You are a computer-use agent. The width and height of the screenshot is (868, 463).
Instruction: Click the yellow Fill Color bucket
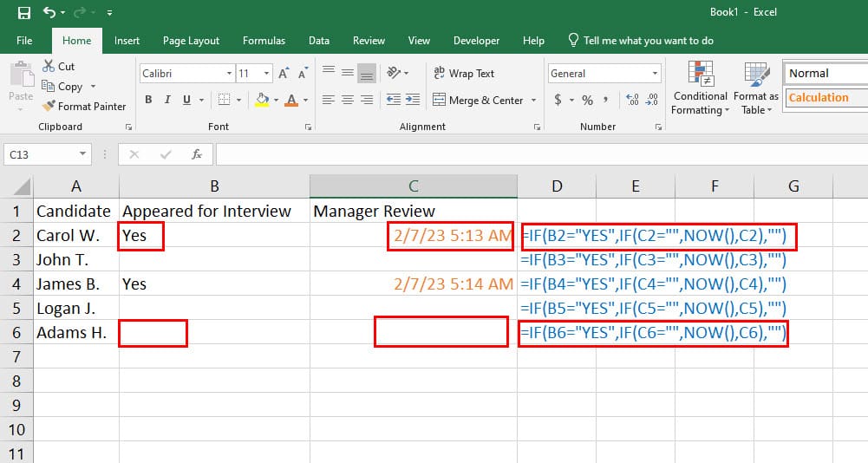[262, 100]
